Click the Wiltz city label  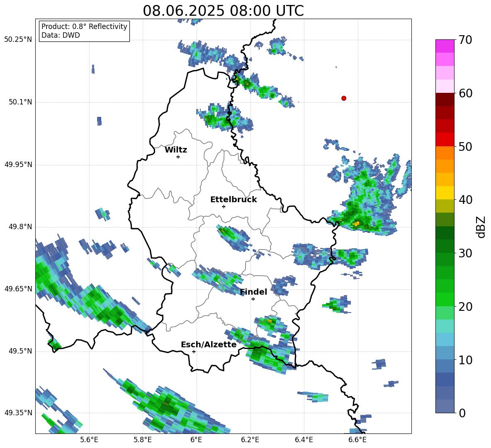(176, 150)
